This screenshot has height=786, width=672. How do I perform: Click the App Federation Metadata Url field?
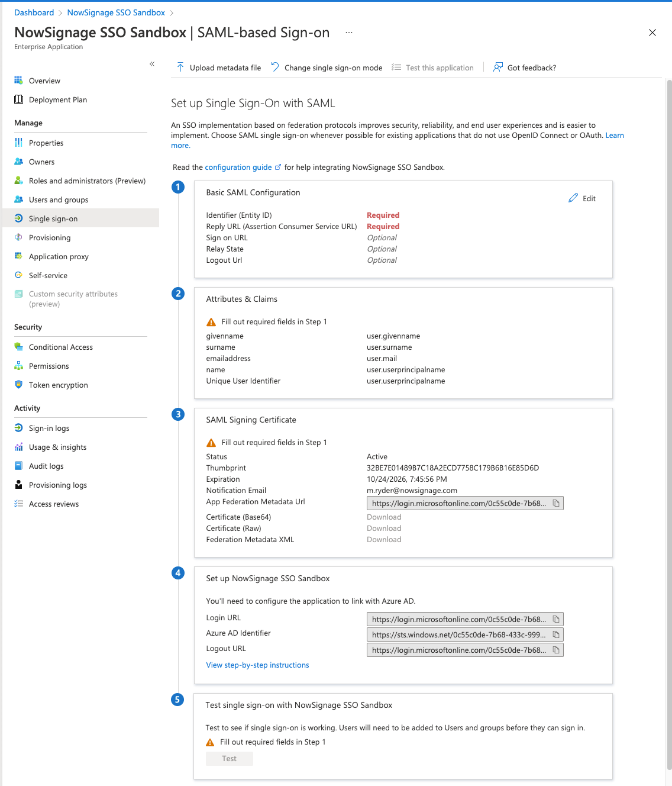[458, 503]
